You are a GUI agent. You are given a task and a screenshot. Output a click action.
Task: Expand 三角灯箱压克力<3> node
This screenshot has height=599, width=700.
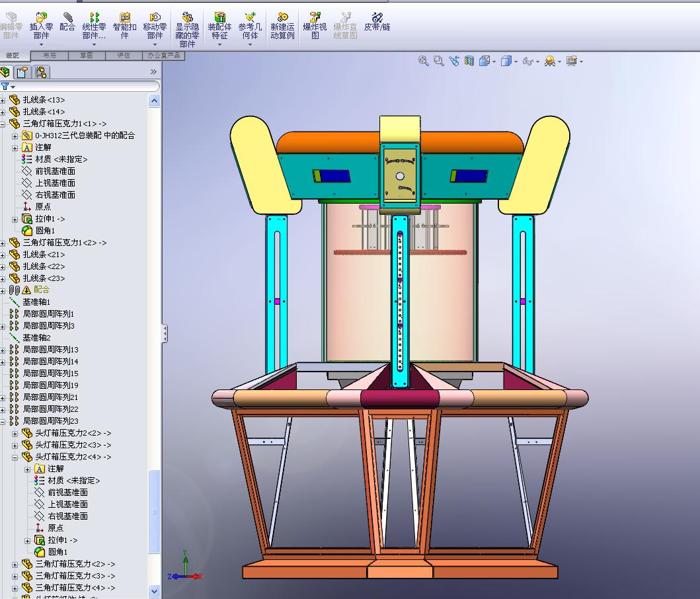15,577
